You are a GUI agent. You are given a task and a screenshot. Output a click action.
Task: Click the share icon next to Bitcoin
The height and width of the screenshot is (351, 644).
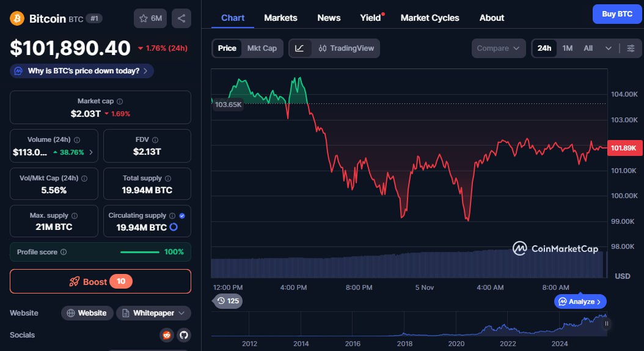coord(181,18)
